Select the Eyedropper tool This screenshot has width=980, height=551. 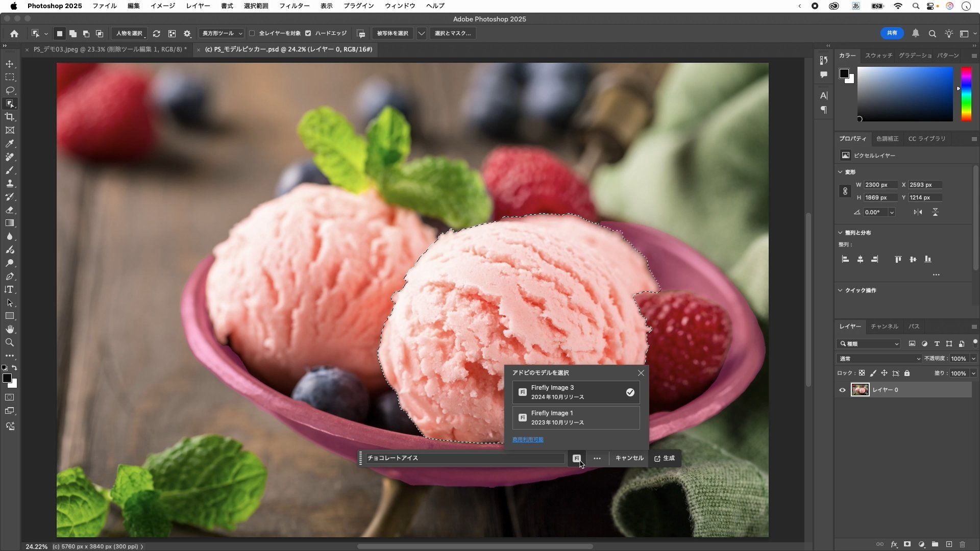click(x=10, y=144)
